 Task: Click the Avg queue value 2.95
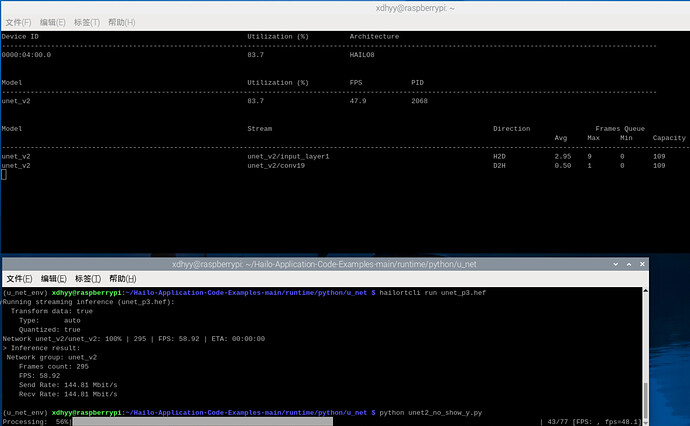563,156
